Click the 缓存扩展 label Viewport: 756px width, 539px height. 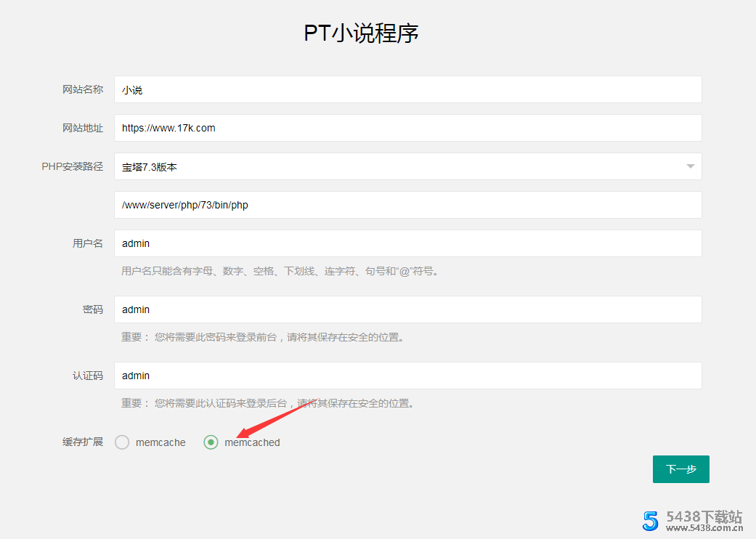pyautogui.click(x=83, y=442)
